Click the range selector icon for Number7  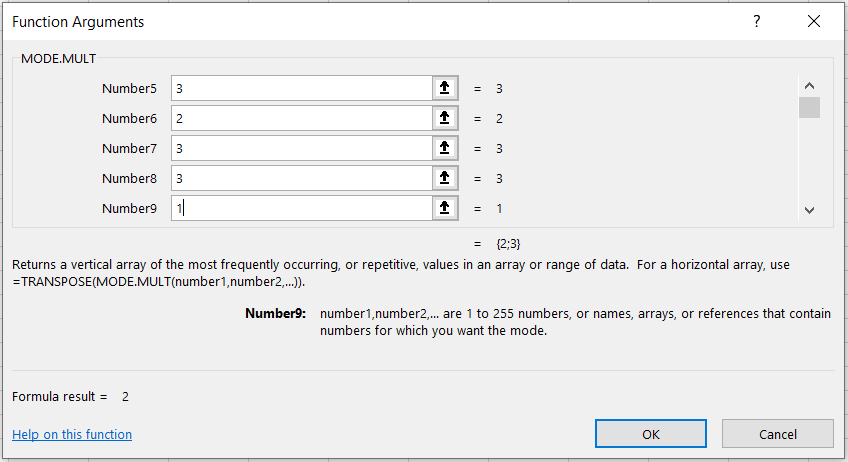click(445, 148)
